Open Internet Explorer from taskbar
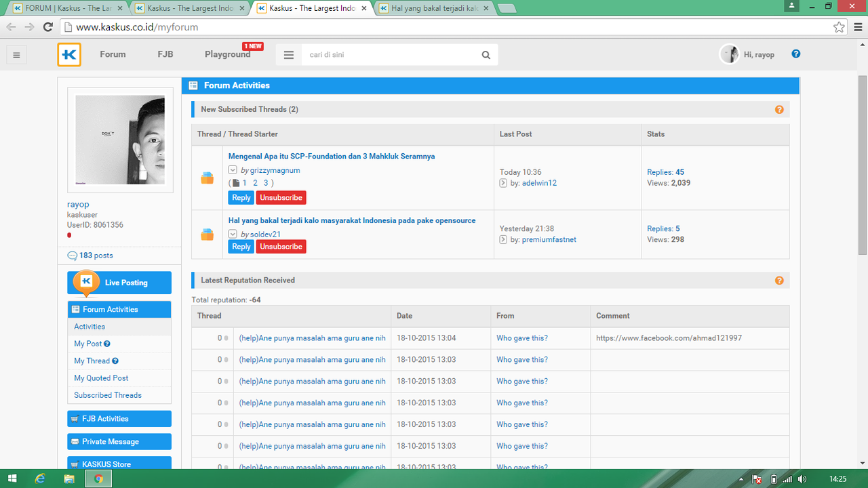 [x=41, y=479]
